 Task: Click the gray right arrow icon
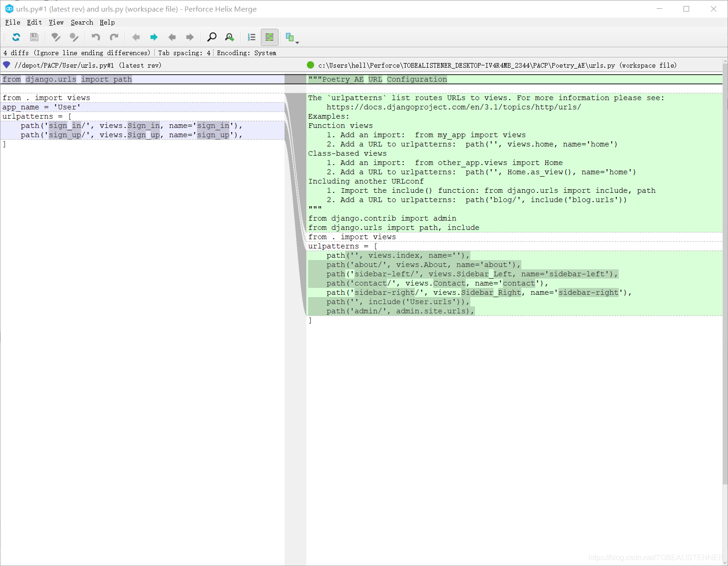190,37
